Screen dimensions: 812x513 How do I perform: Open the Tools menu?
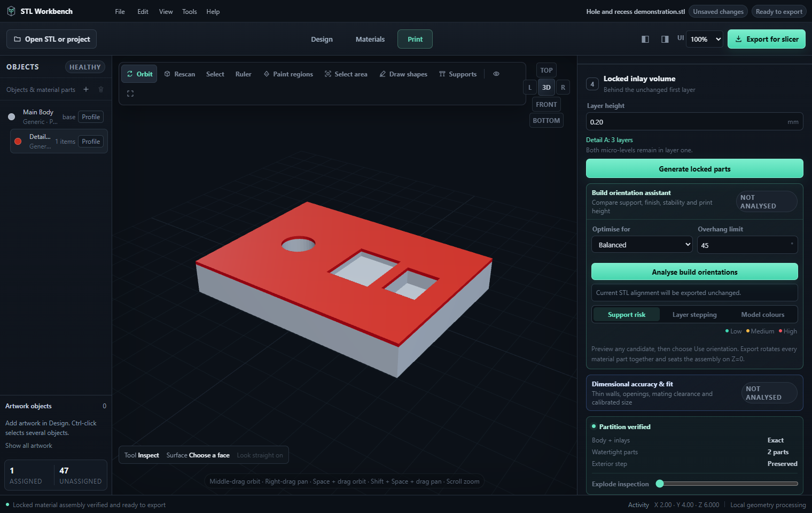(189, 11)
